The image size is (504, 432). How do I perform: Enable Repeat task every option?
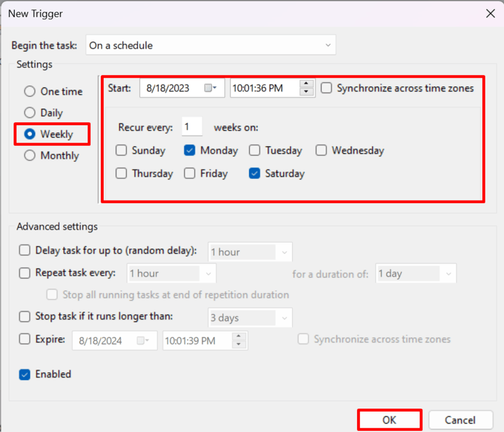pyautogui.click(x=24, y=273)
